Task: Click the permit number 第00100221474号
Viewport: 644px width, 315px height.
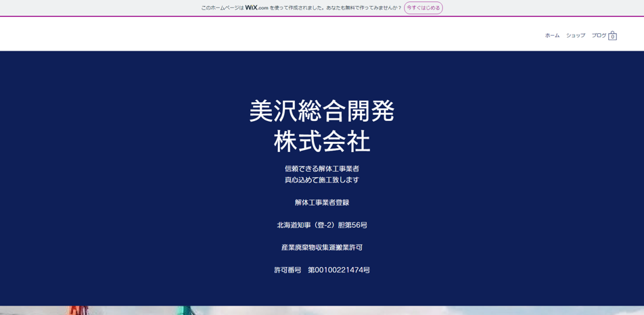Action: (339, 270)
